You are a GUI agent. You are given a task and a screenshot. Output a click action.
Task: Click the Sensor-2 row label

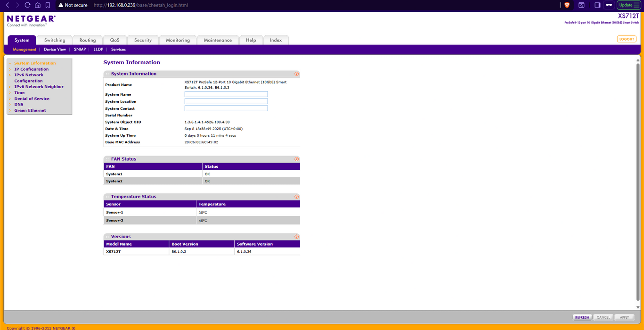pos(114,220)
